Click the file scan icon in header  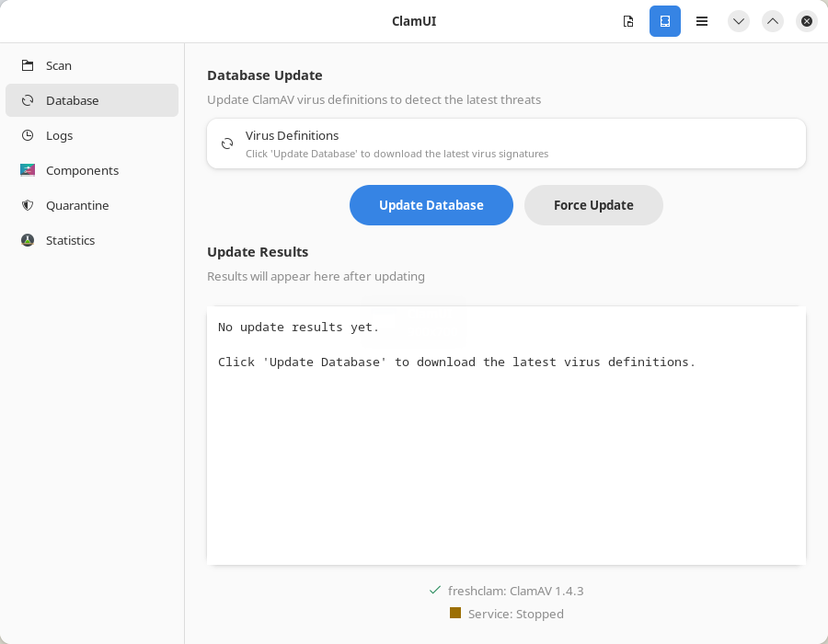628,21
